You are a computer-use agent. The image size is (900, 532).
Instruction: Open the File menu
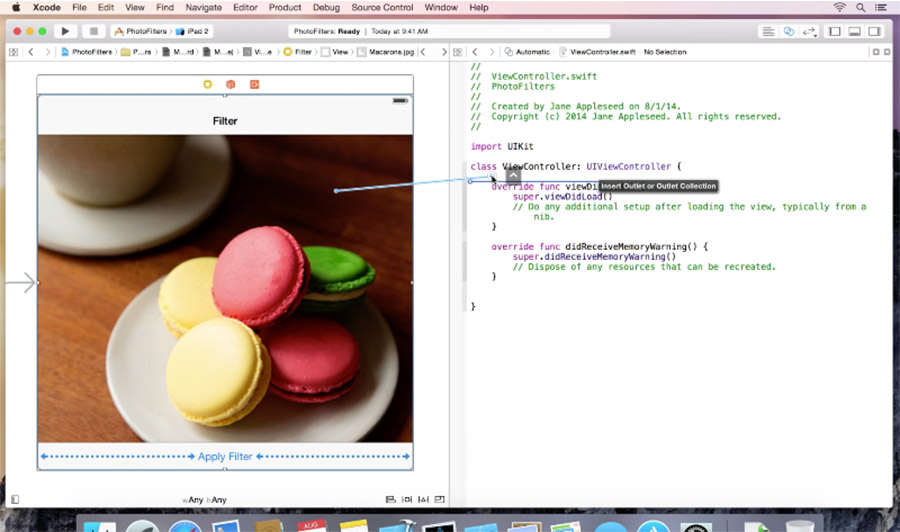tap(79, 7)
